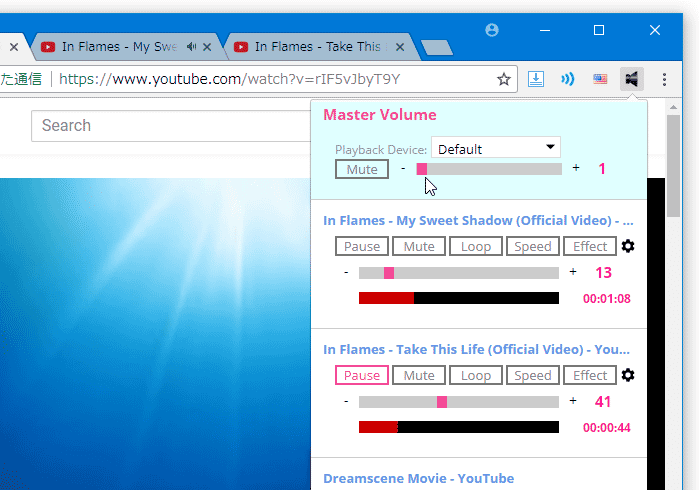Open Effect for Take This Life
This screenshot has width=699, height=490.
point(590,375)
